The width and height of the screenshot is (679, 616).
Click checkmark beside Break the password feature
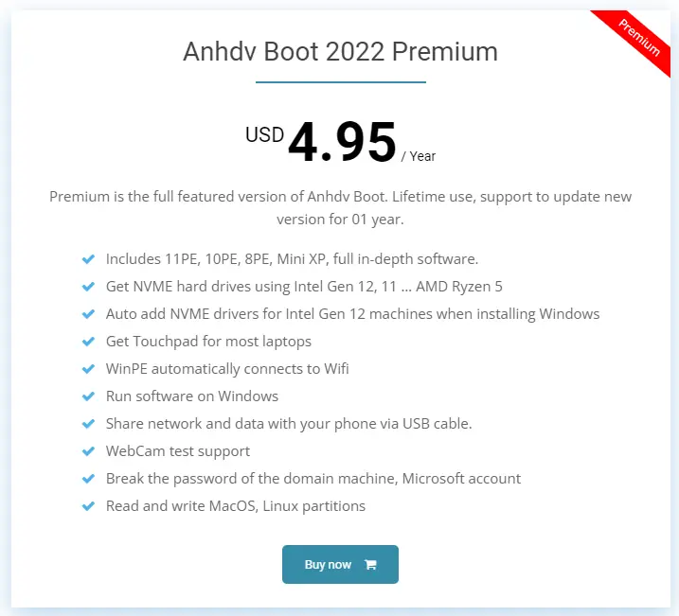click(x=88, y=479)
